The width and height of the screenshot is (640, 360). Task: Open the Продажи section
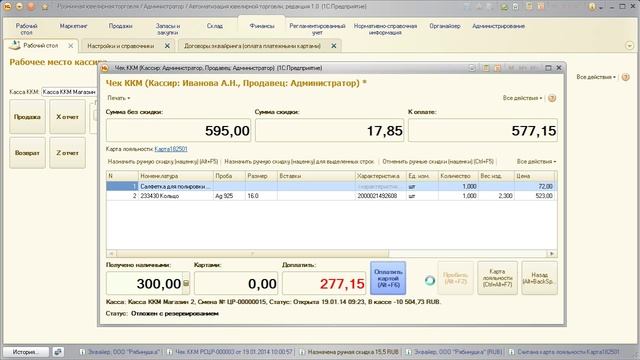click(120, 26)
